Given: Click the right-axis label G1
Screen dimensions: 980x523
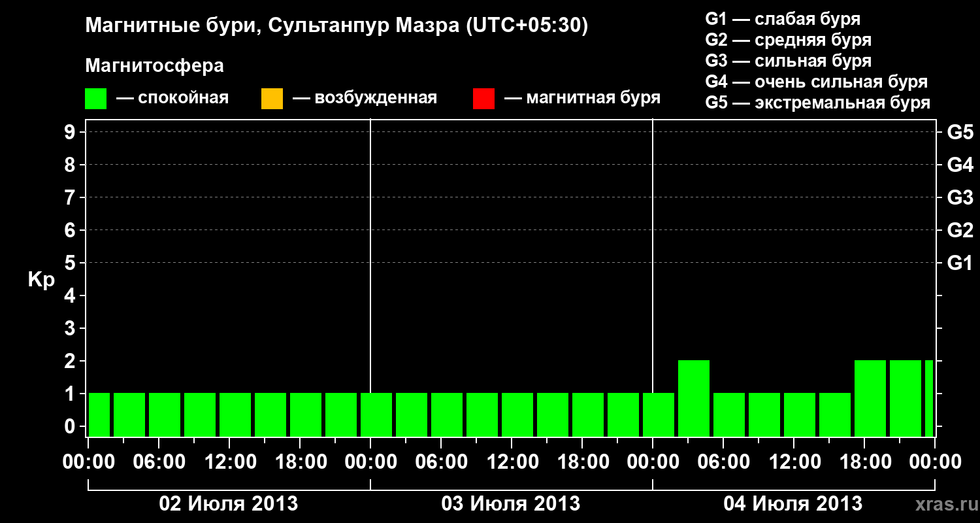Looking at the screenshot, I should coord(960,263).
